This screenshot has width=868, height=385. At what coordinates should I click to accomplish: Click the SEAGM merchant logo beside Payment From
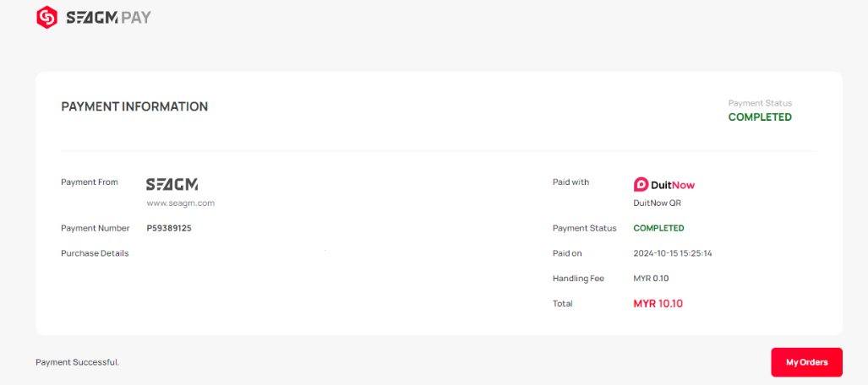(172, 184)
